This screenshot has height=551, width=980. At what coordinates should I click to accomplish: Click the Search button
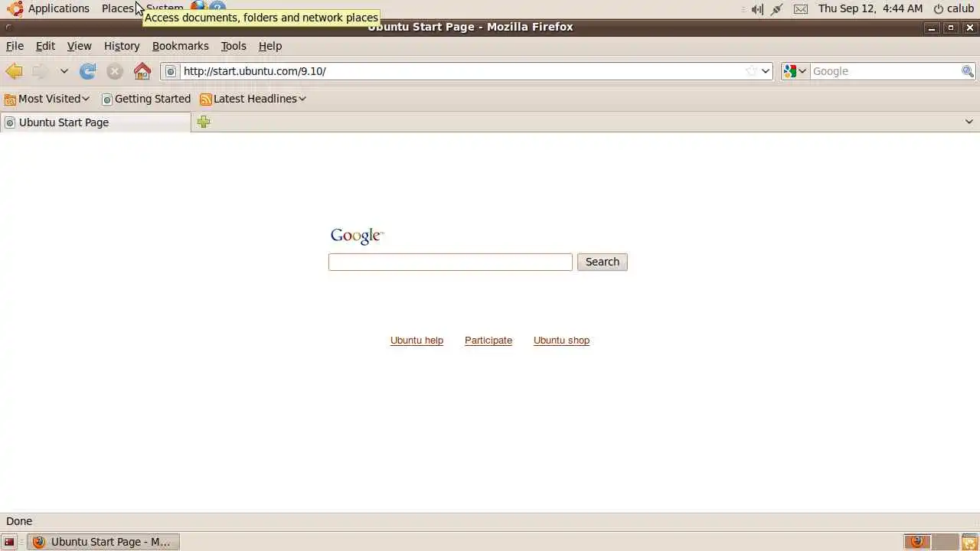603,262
